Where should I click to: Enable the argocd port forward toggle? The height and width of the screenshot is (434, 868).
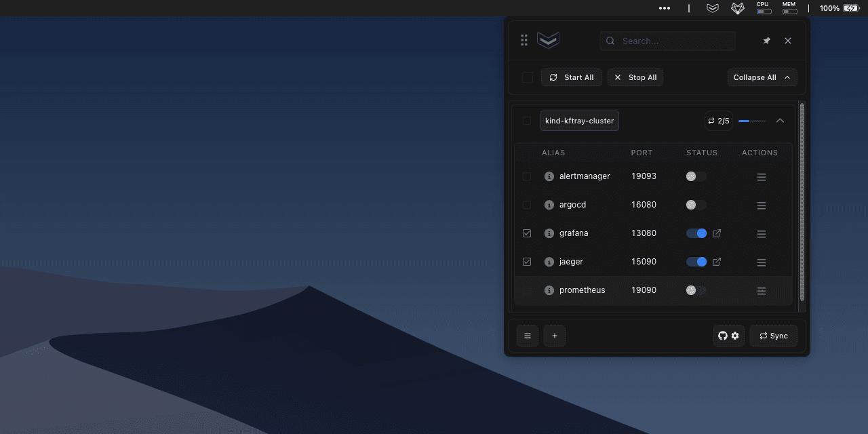point(696,205)
